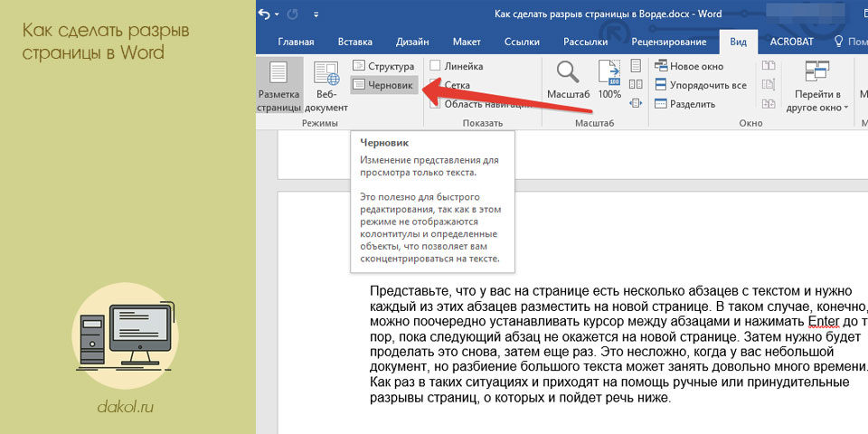Select the Макет tab
868x434 pixels.
click(x=467, y=42)
